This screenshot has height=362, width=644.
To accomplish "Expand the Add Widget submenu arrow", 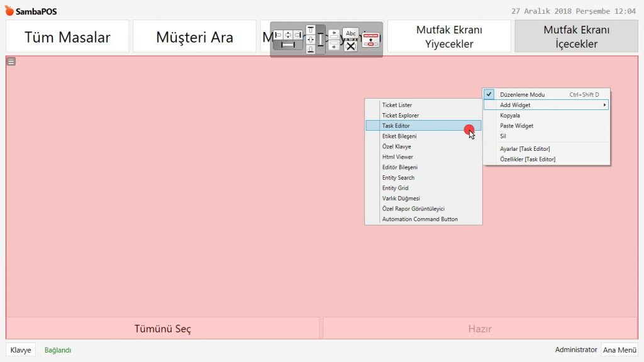I will (605, 105).
